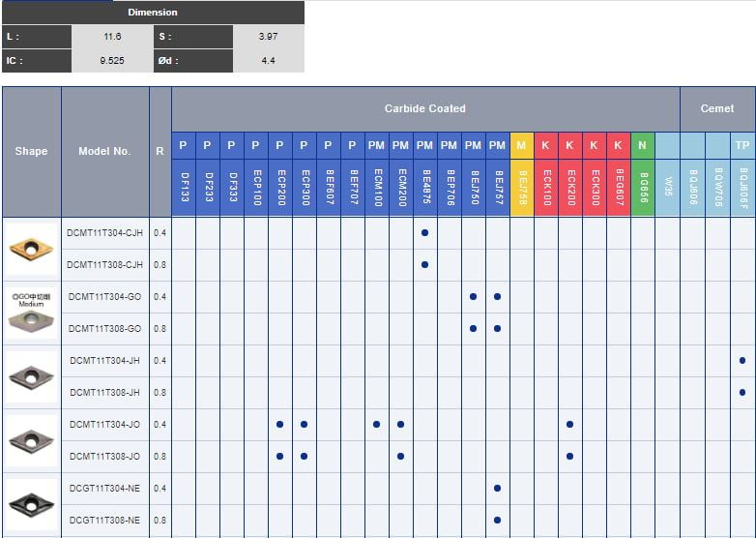Click the BEJ750 dot for DCMT11T304-GO
The height and width of the screenshot is (538, 756).
[x=473, y=296]
